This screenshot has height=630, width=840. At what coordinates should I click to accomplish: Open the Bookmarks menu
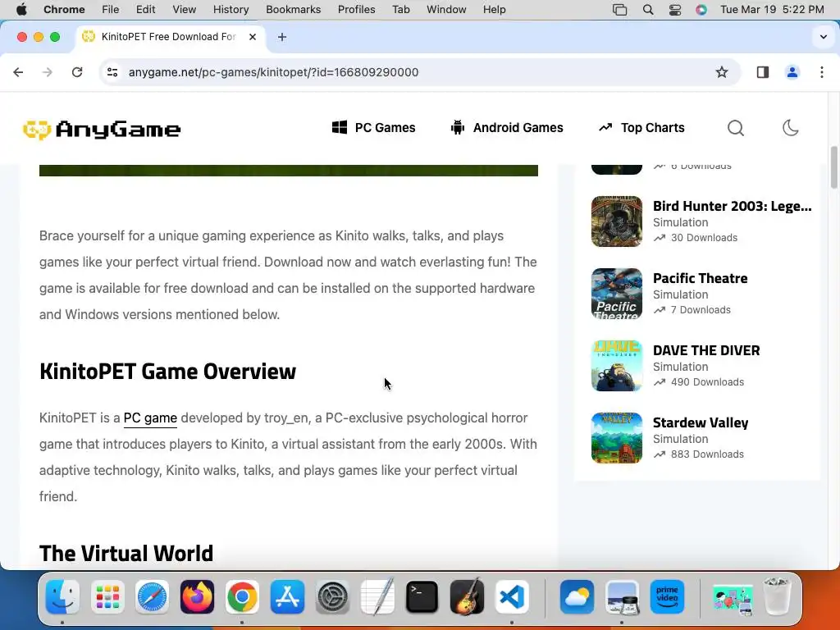(293, 9)
